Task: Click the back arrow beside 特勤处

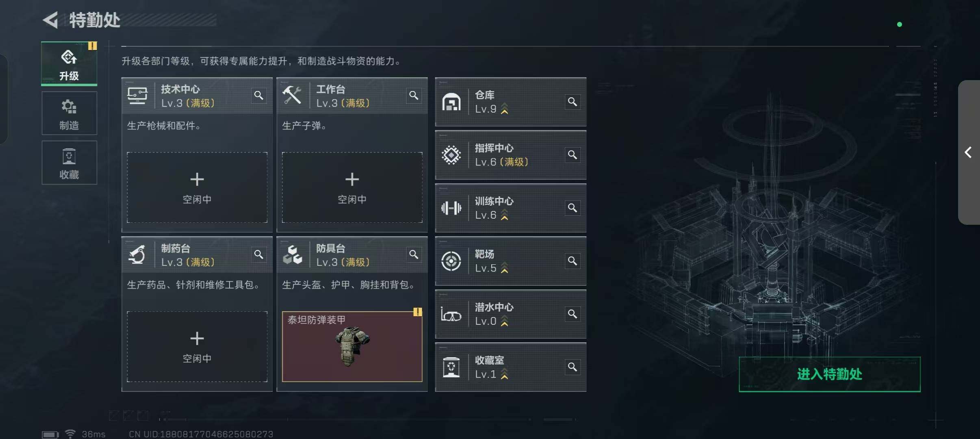Action: coord(51,20)
